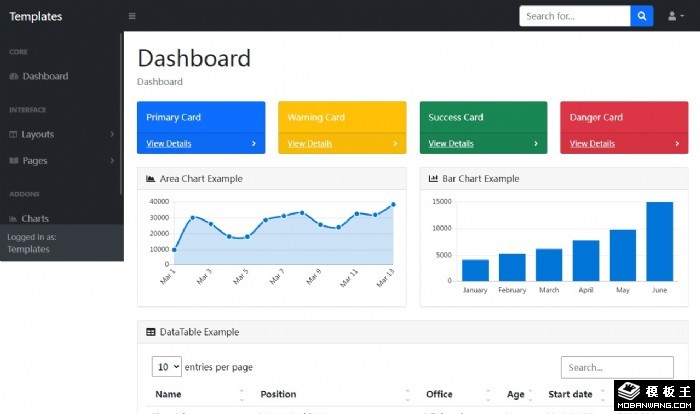Focus the top Search for input field
The height and width of the screenshot is (414, 700).
coord(574,16)
